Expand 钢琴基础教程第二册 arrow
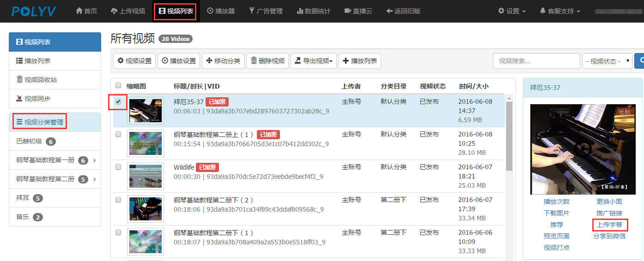 95,179
